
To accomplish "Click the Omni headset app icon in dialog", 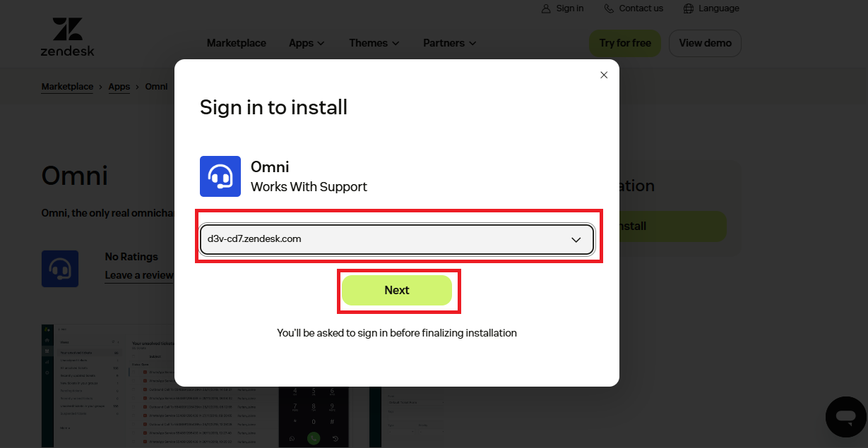I will pyautogui.click(x=220, y=176).
